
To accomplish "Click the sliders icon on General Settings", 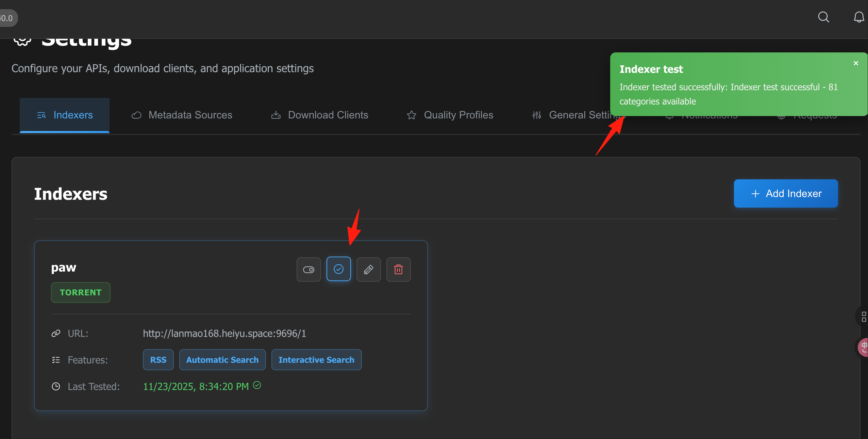I will click(x=537, y=115).
